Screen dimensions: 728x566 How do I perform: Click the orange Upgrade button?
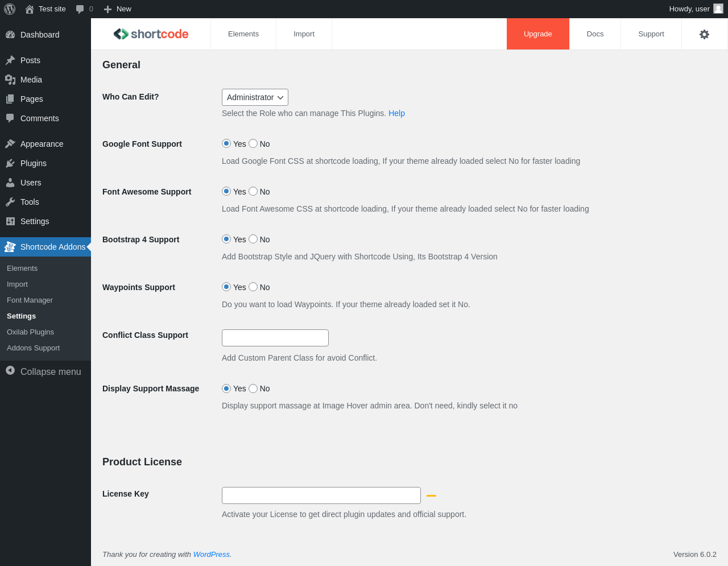click(538, 34)
